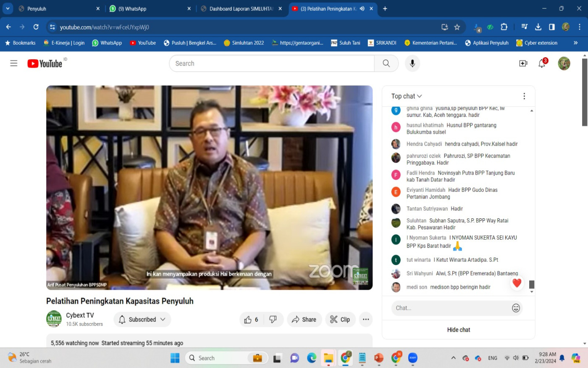Viewport: 588px width, 368px height.
Task: Open the live chat options menu
Action: click(524, 96)
